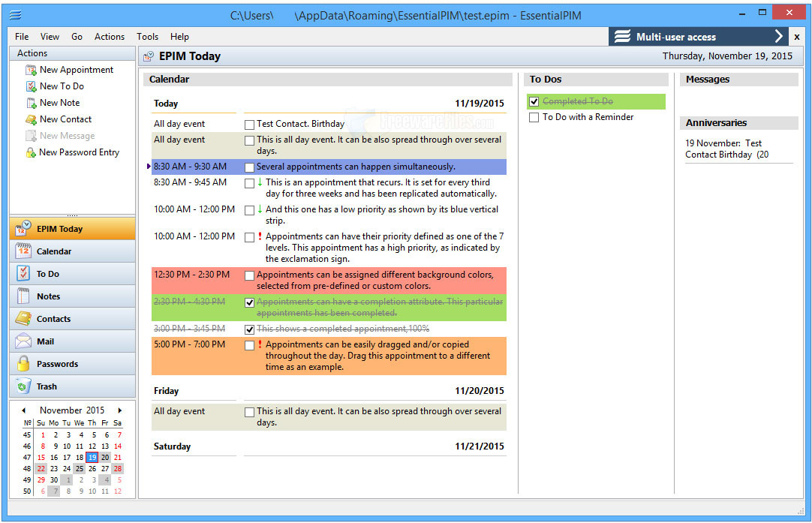Click the New To Do icon

[x=31, y=86]
